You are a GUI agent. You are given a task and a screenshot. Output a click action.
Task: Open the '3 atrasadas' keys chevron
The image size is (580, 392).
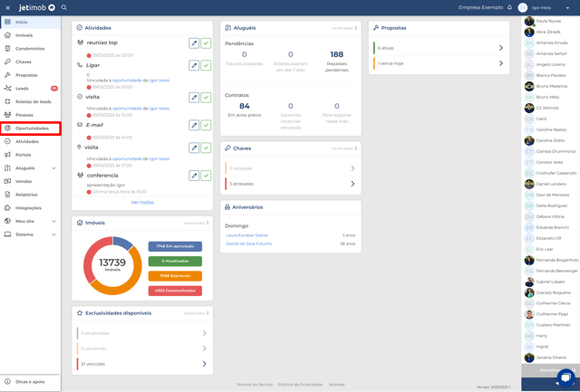(x=353, y=184)
